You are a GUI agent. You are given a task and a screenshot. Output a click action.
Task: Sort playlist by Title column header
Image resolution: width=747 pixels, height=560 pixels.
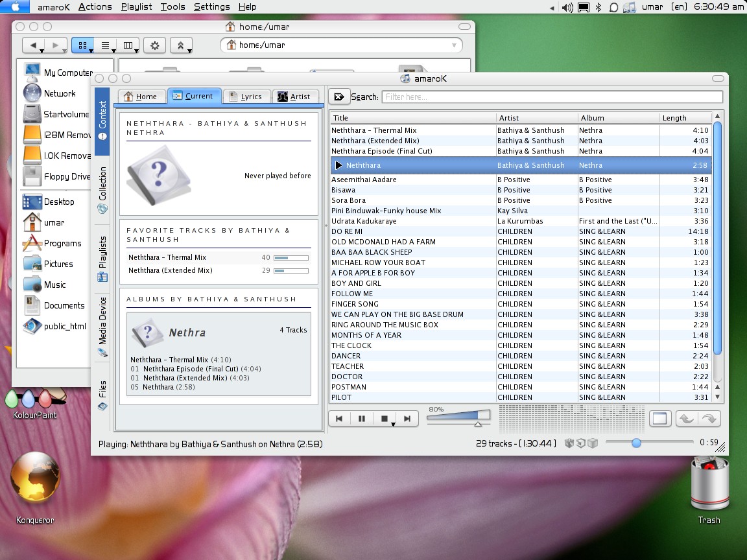[412, 117]
